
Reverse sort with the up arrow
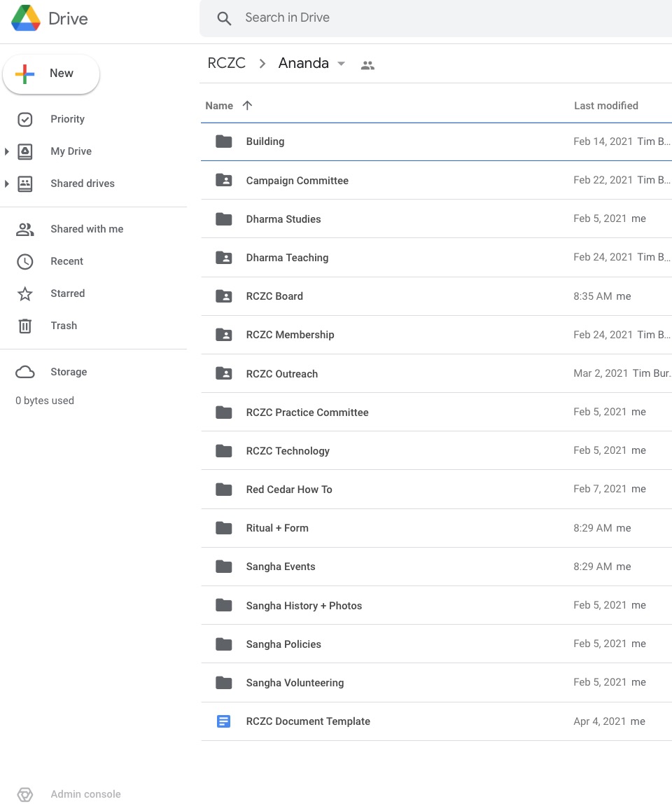pyautogui.click(x=247, y=106)
